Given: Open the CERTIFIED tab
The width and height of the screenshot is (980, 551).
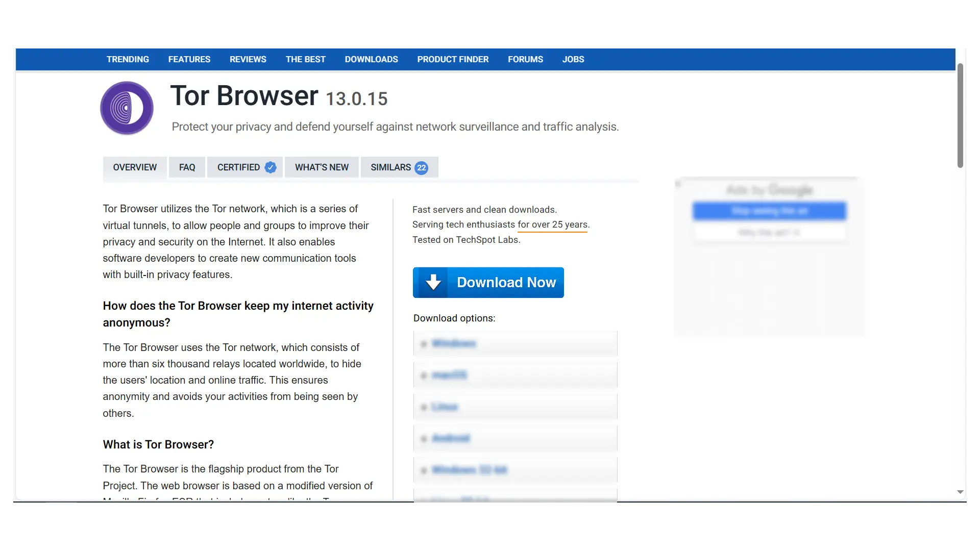Looking at the screenshot, I should click(x=245, y=167).
